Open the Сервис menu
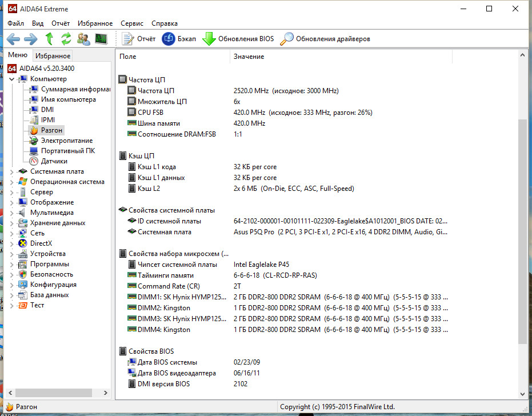 coord(132,23)
